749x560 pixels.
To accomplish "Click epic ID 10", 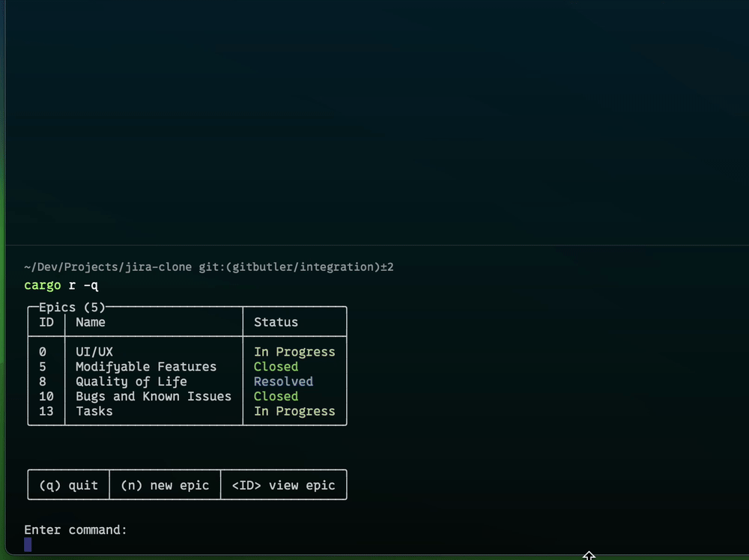I will point(46,396).
